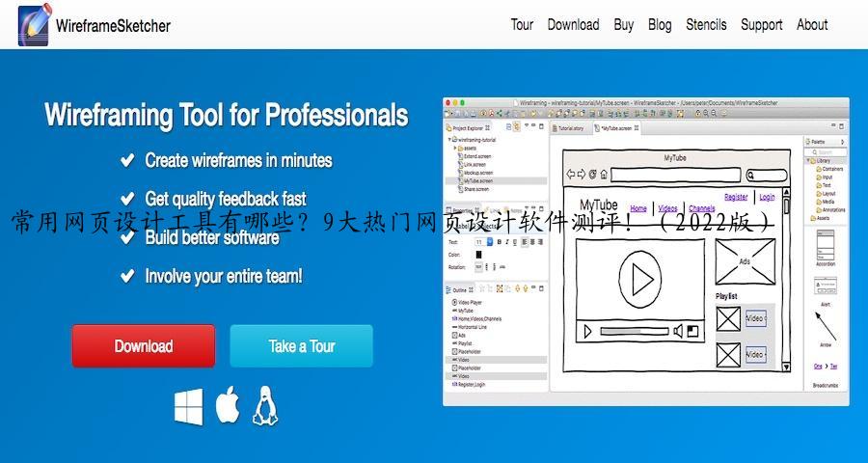Open the Tour page in navigation
Viewport: 868px width, 463px height.
coord(522,25)
